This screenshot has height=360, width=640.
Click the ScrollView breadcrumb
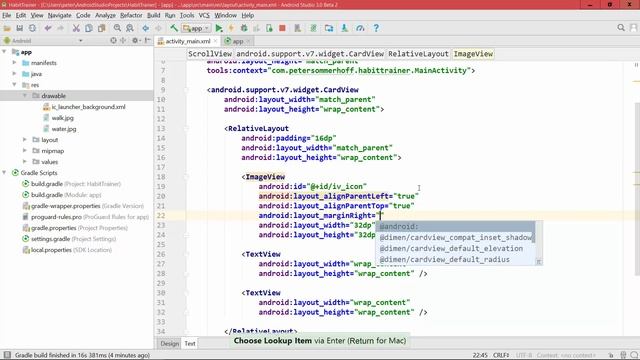point(210,54)
